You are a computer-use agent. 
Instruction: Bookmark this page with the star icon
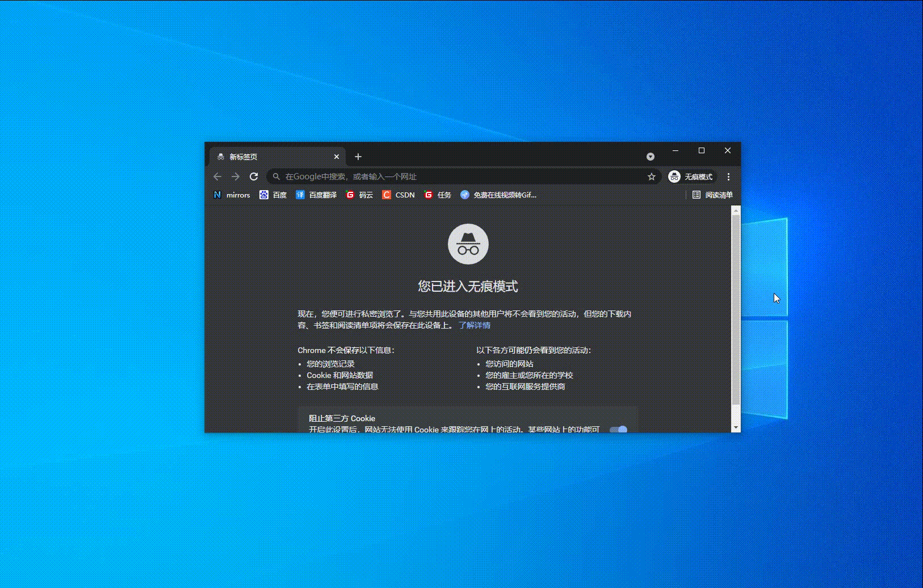652,177
